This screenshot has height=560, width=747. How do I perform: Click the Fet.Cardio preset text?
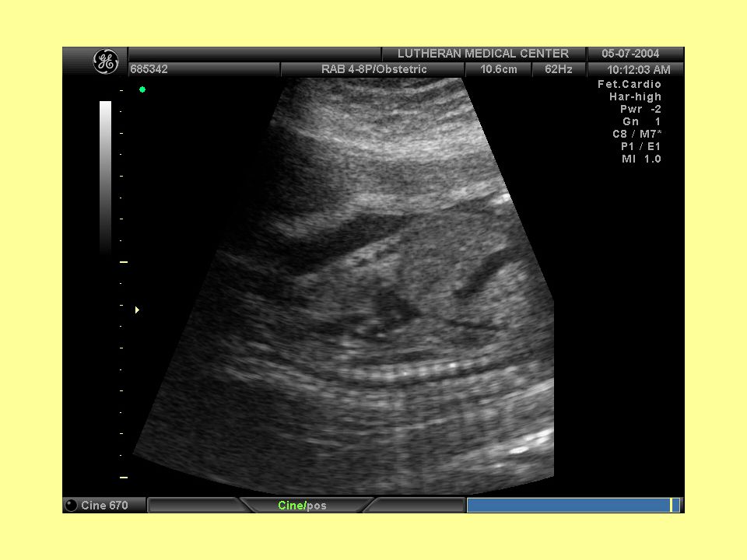(630, 84)
